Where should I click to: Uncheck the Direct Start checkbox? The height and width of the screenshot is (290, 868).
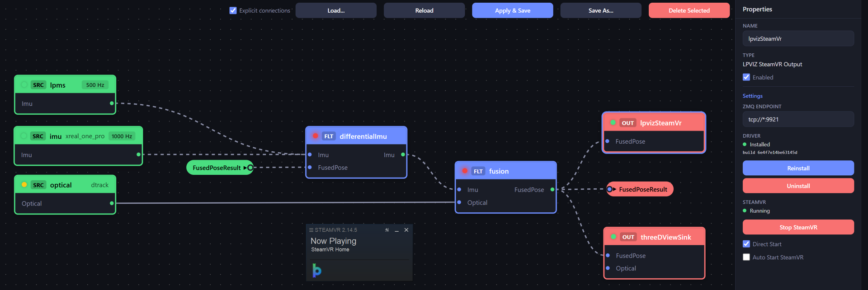tap(746, 244)
